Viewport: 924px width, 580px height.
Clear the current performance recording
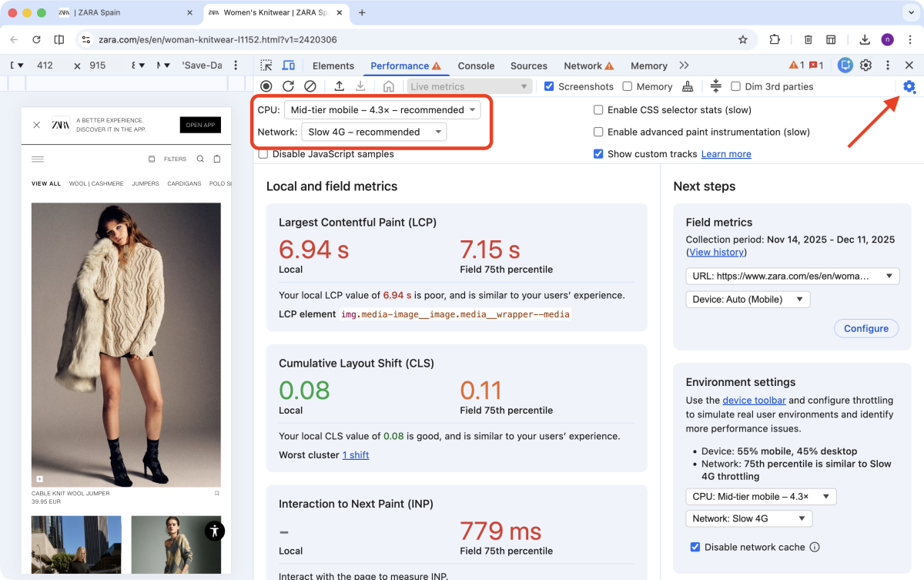pyautogui.click(x=310, y=86)
